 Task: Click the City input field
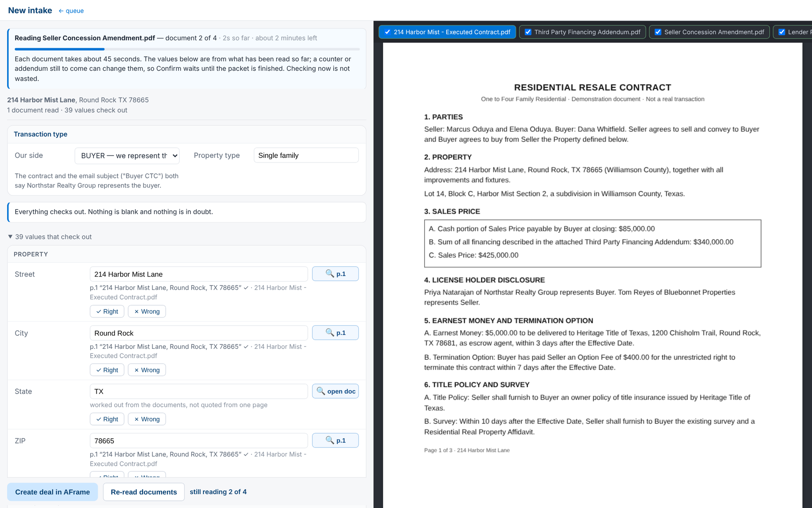point(199,333)
